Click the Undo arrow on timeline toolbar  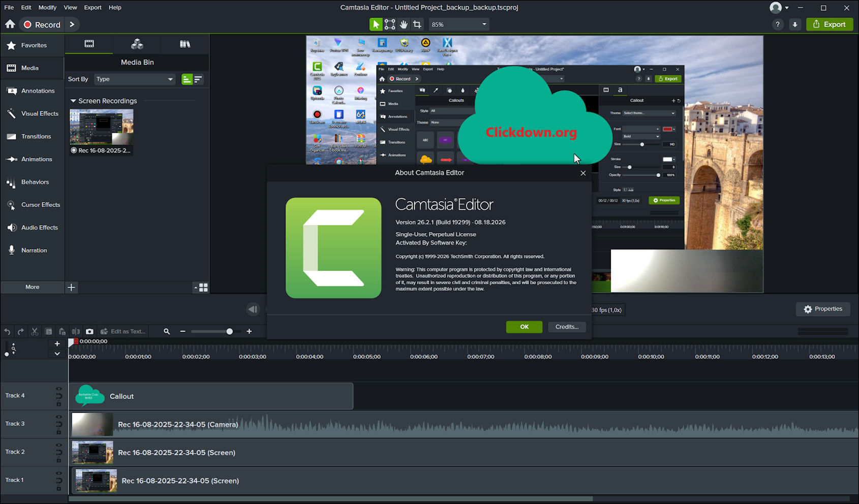click(7, 332)
